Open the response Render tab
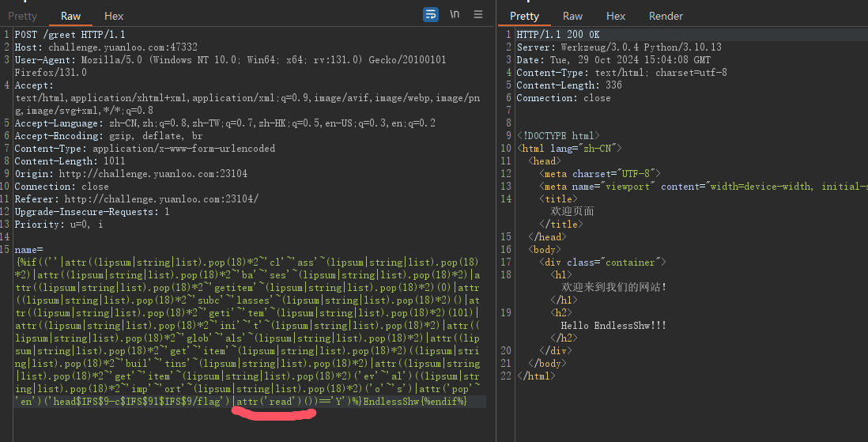Viewport: 868px width, 442px height. [x=666, y=16]
